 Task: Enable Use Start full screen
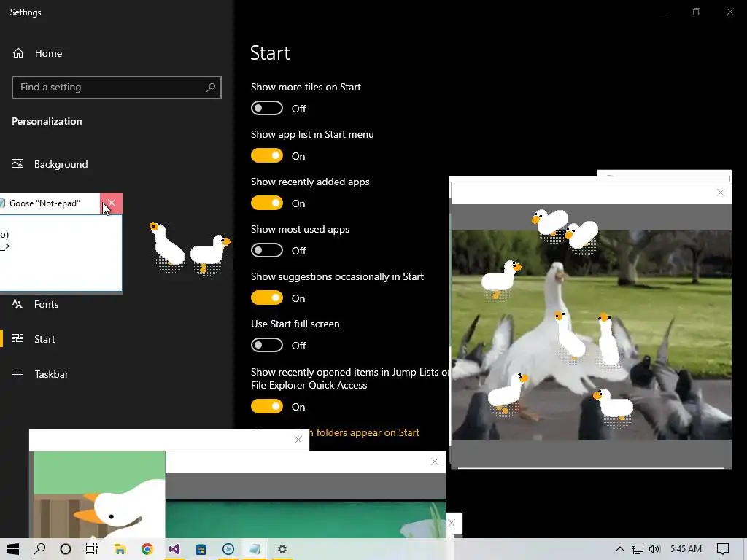(x=267, y=345)
